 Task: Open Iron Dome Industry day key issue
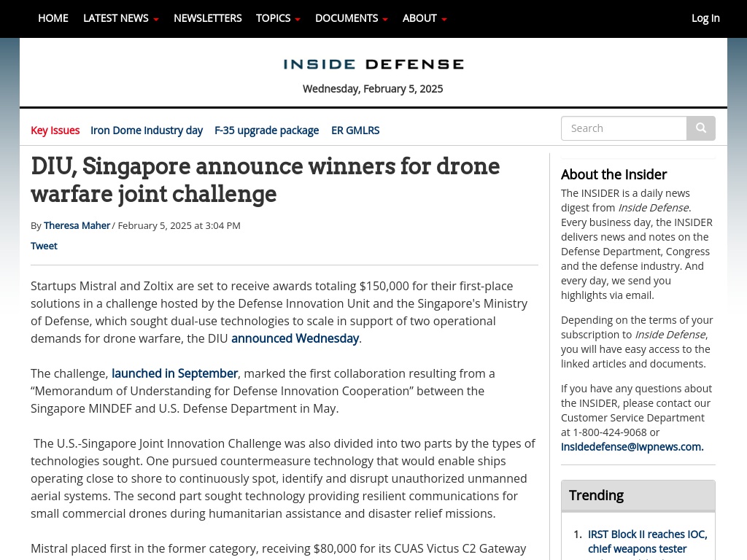(x=147, y=130)
